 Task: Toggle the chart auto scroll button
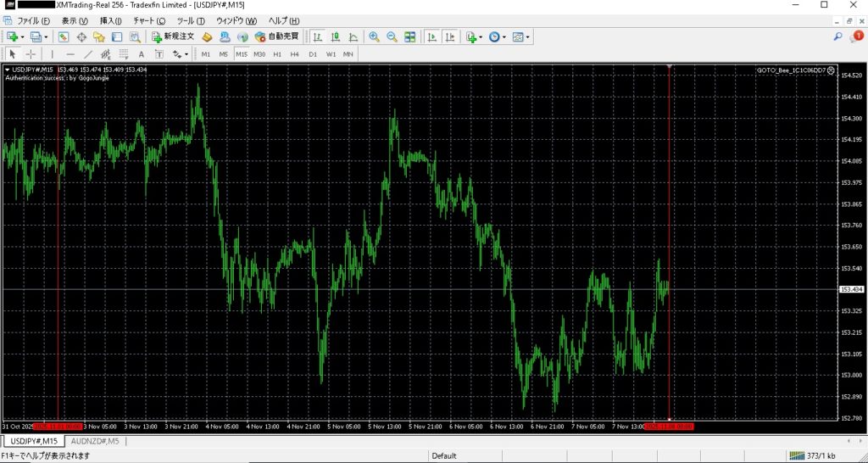pyautogui.click(x=431, y=36)
